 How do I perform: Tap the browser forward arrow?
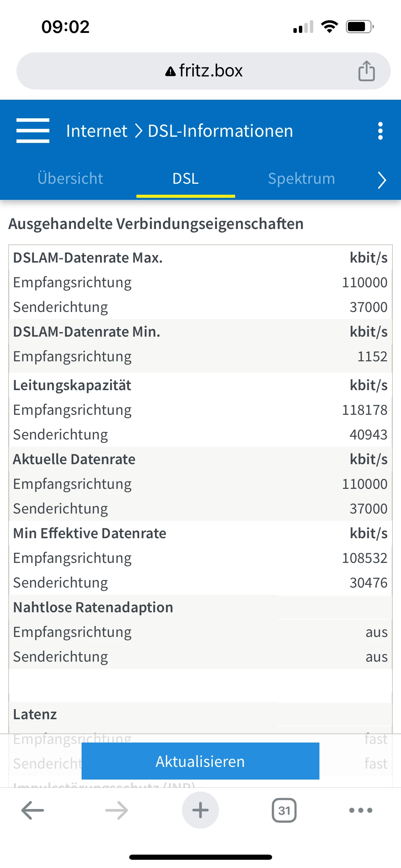117,810
